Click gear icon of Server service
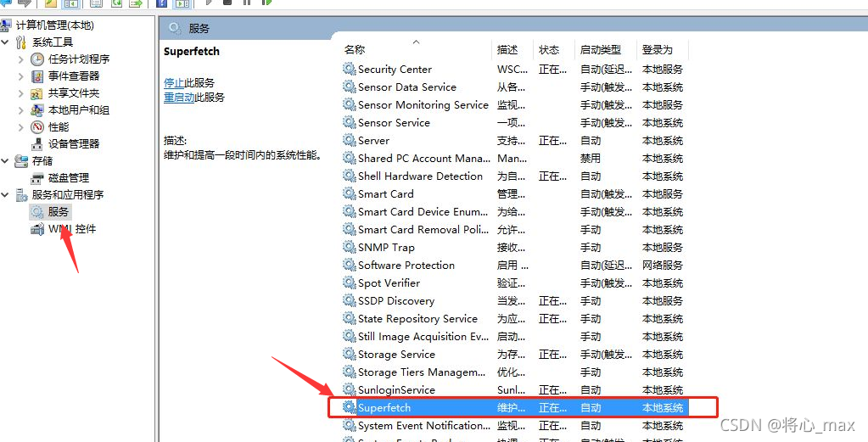Image resolution: width=868 pixels, height=442 pixels. (x=350, y=141)
